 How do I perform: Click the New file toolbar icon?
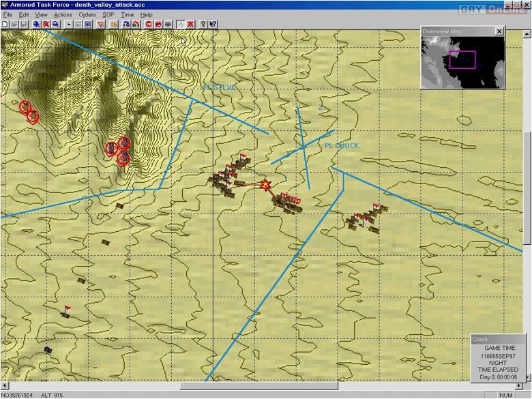coord(5,24)
